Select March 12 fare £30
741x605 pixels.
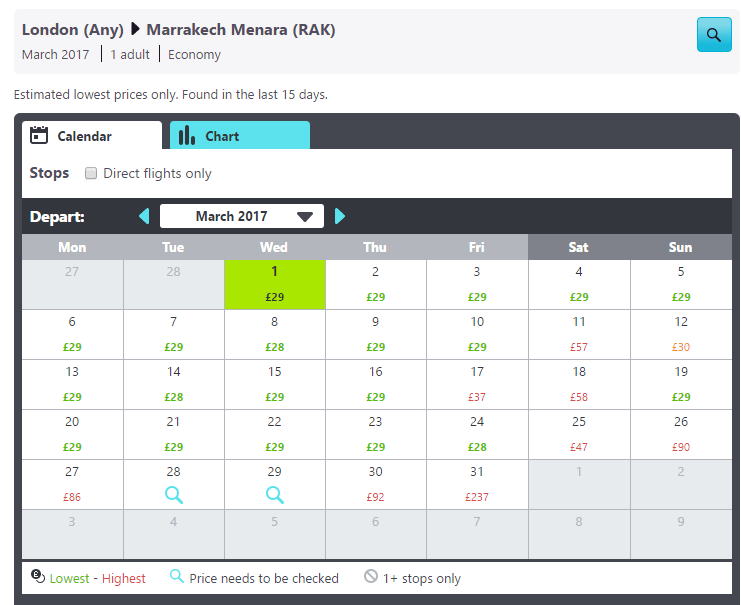681,335
